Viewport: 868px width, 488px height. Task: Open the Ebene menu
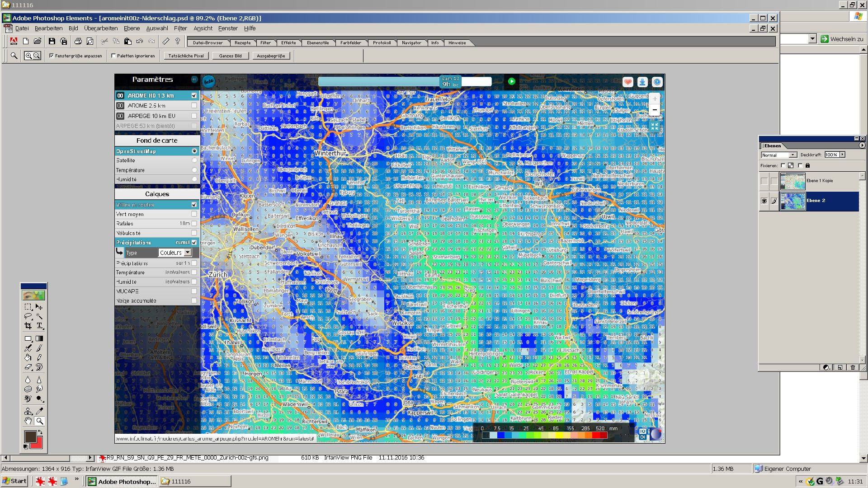(x=132, y=28)
